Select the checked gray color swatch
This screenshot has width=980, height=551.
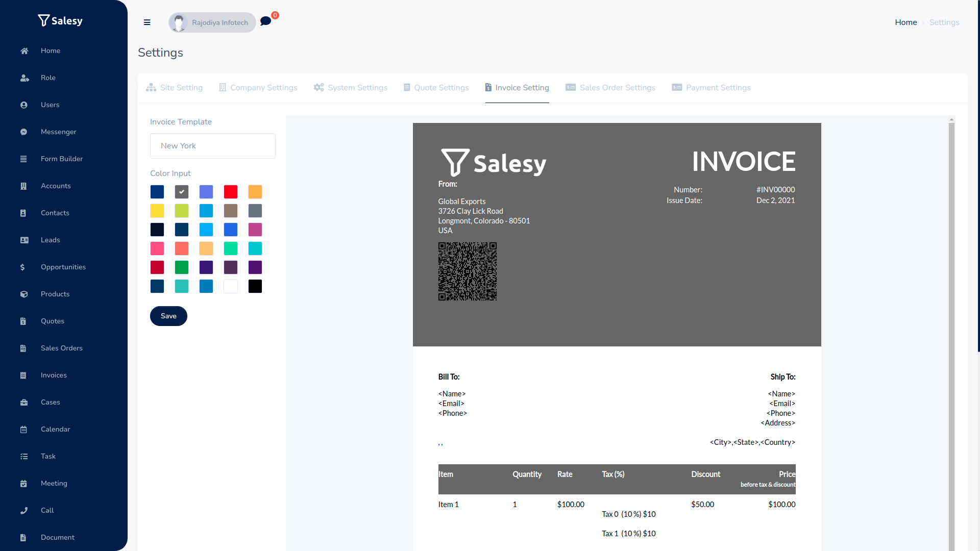click(x=182, y=192)
